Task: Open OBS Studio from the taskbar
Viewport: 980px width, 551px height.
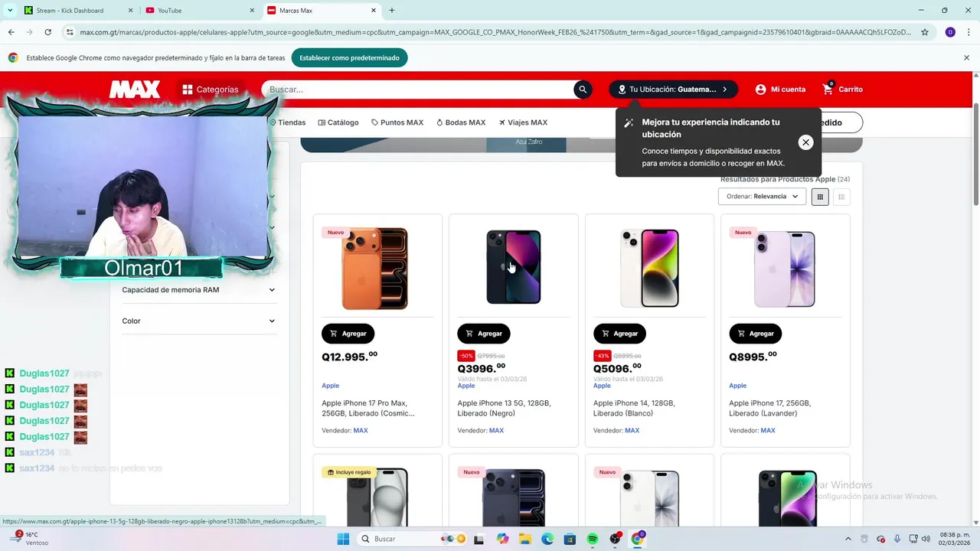Action: pos(615,539)
